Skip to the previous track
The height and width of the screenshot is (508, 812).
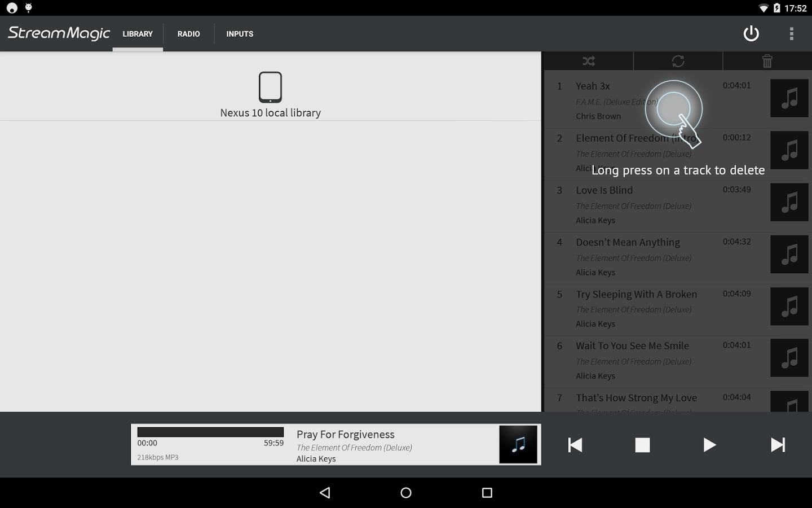point(575,445)
